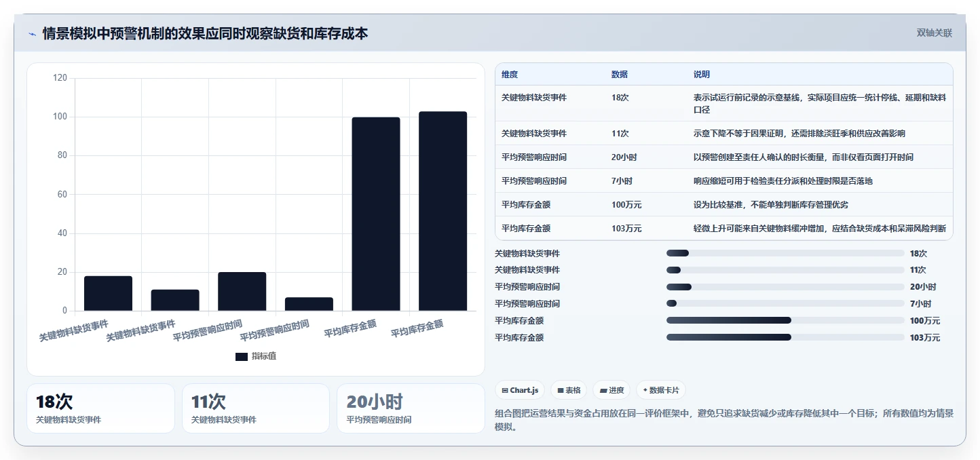Click the 11次 cell in the table
980x460 pixels.
point(620,133)
